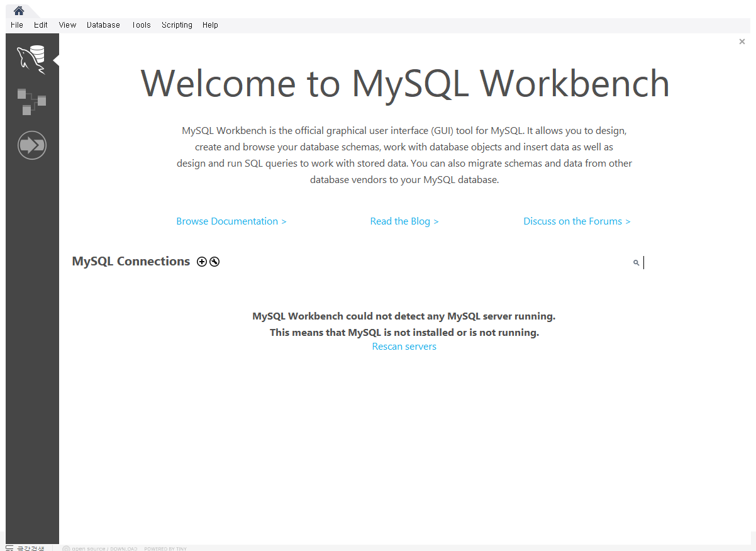Click the MySQL Connections heading
This screenshot has width=756, height=551.
131,262
